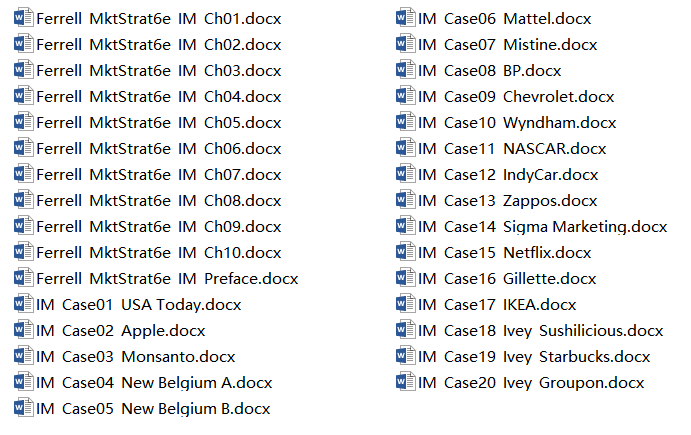Select IM Case17 IKEA.docx file name
Image resolution: width=691 pixels, height=435 pixels.
pos(497,305)
